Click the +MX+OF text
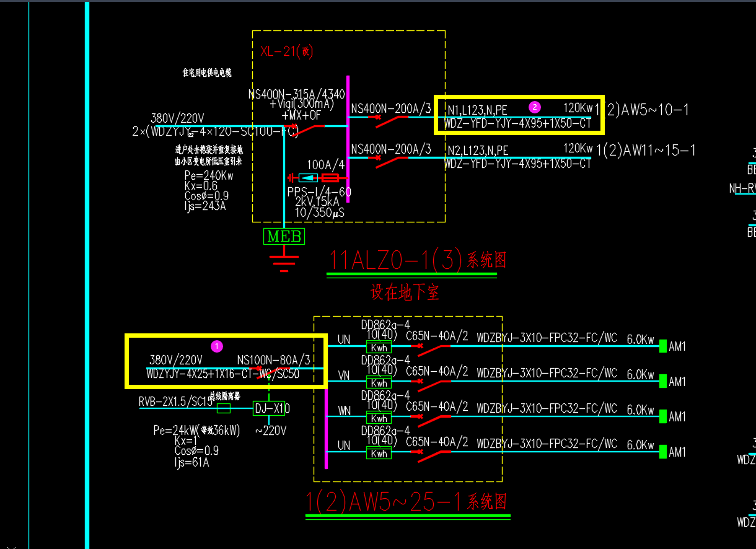756x549 pixels. [x=301, y=115]
